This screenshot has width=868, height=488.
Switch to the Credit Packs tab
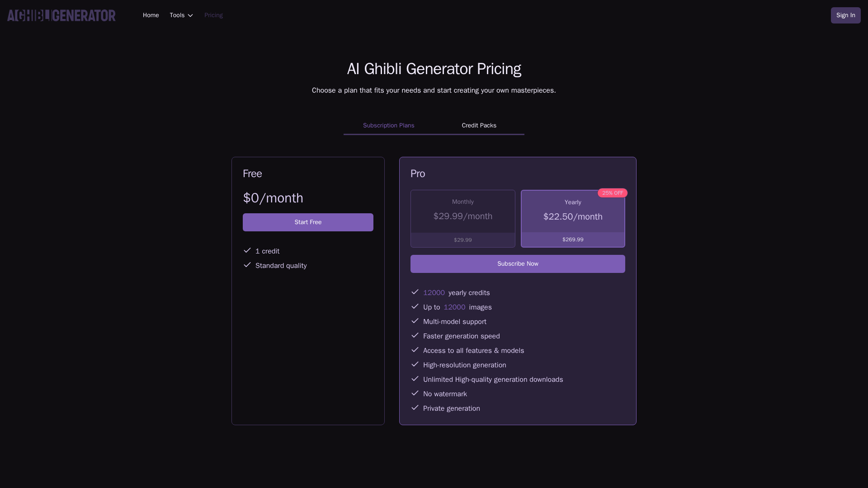479,126
